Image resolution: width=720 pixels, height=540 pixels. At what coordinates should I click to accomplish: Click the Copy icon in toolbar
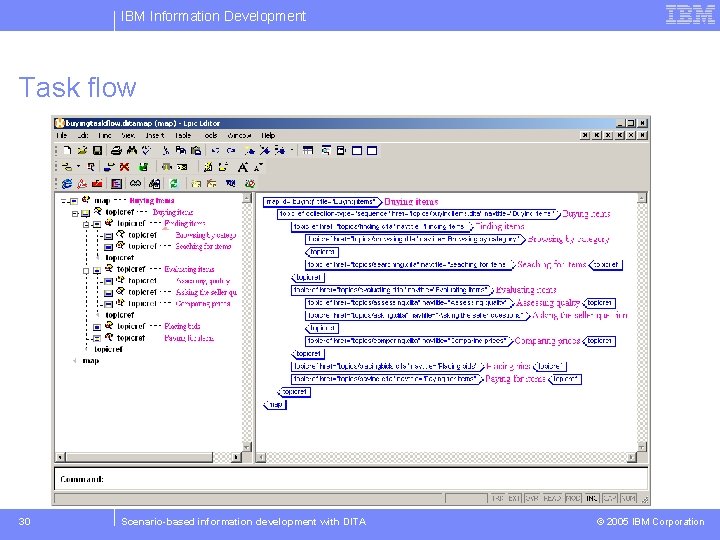click(181, 150)
